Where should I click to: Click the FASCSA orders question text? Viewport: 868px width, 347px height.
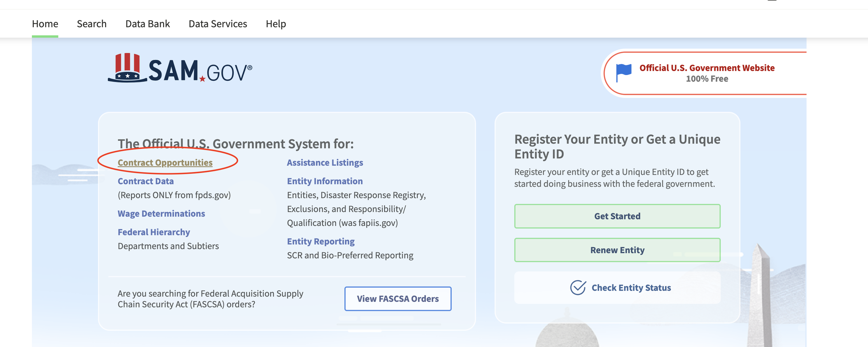pyautogui.click(x=210, y=299)
